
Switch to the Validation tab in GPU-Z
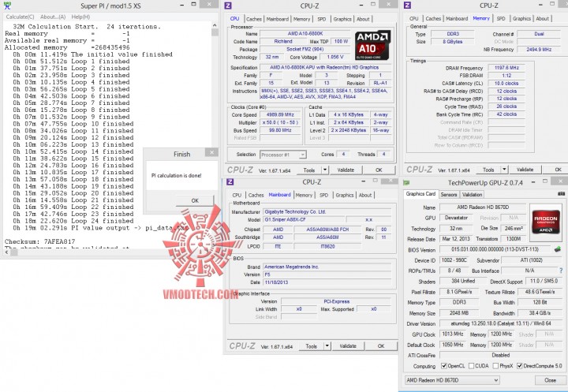click(472, 195)
